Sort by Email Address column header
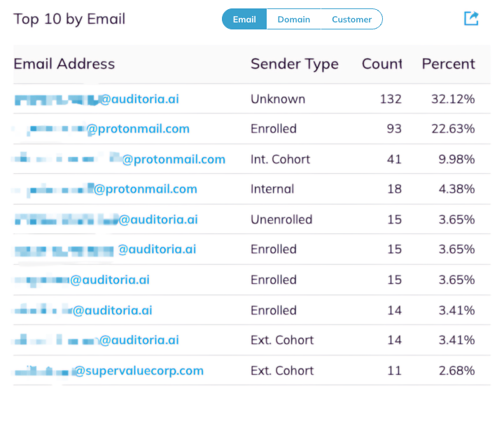Screen dimensions: 504x438 pyautogui.click(x=64, y=64)
